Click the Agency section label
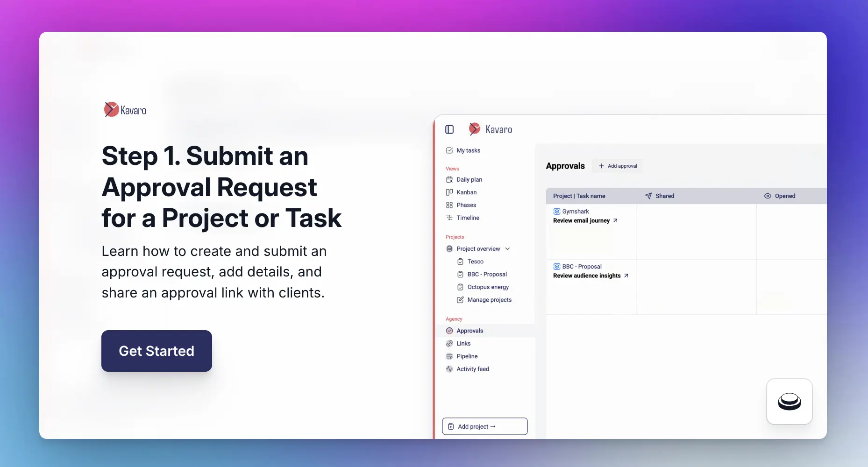 [x=454, y=319]
